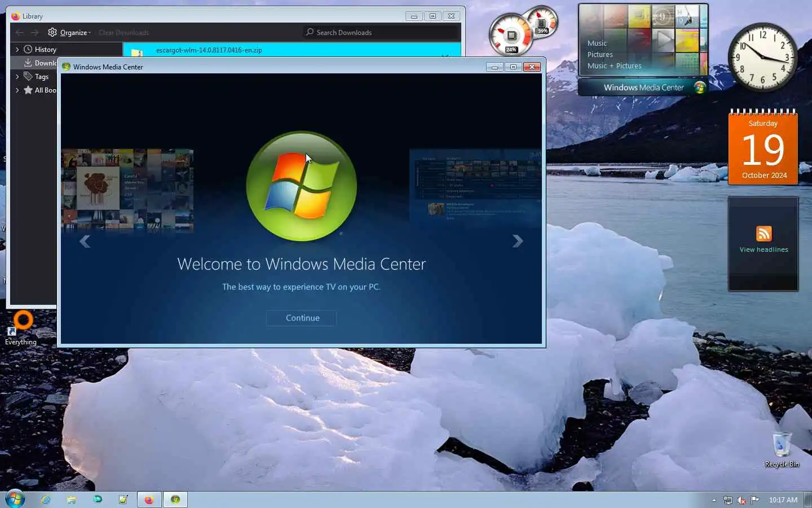Click the Windows Media Center gadget banner

[643, 87]
